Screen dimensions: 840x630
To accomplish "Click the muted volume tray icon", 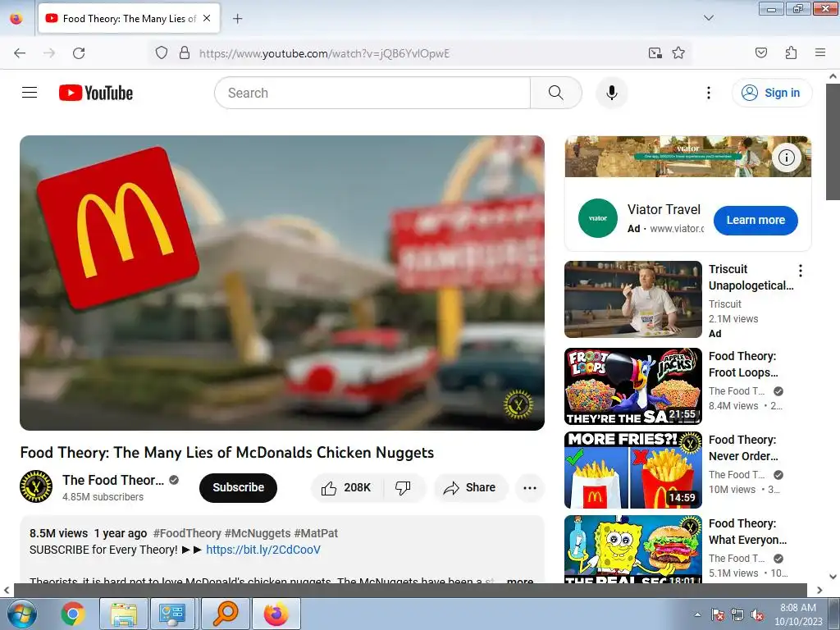I will point(757,614).
